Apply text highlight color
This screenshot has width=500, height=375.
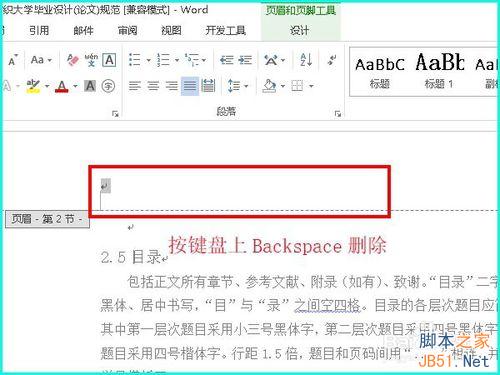33,86
